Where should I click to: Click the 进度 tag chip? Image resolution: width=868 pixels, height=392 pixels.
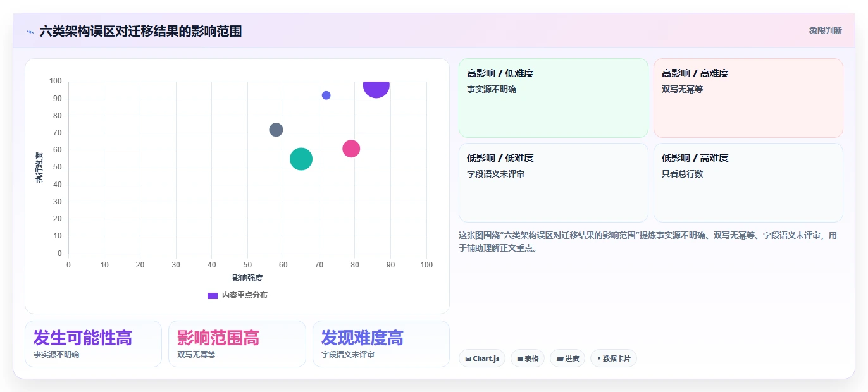(567, 358)
